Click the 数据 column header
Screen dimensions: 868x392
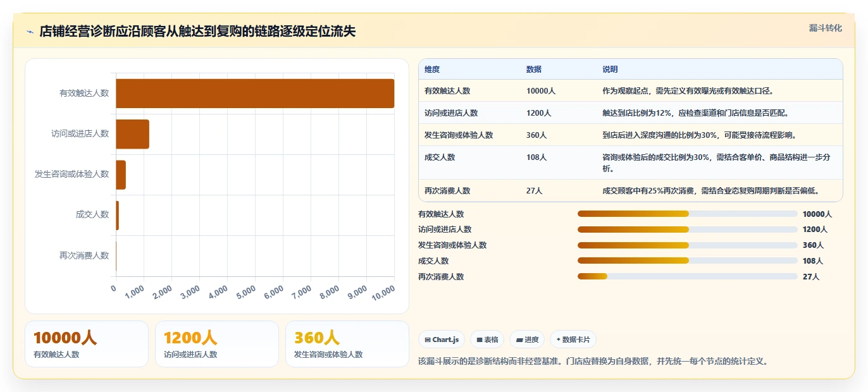pyautogui.click(x=534, y=70)
